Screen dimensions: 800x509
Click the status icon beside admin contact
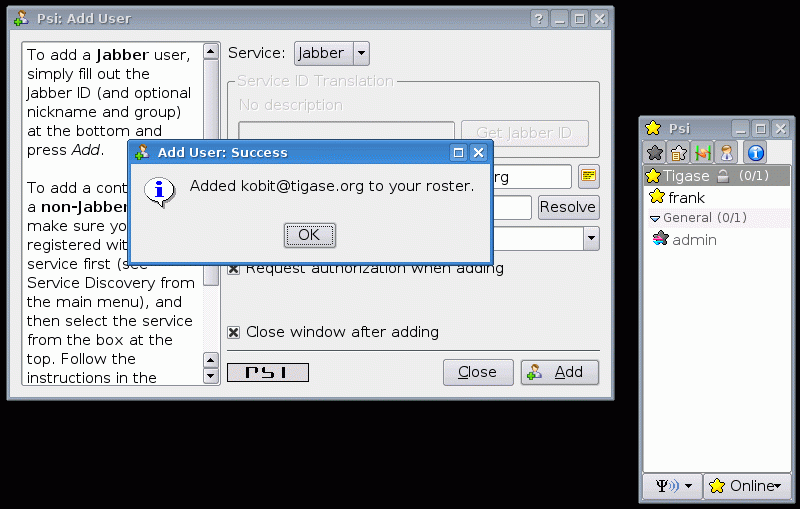click(660, 238)
